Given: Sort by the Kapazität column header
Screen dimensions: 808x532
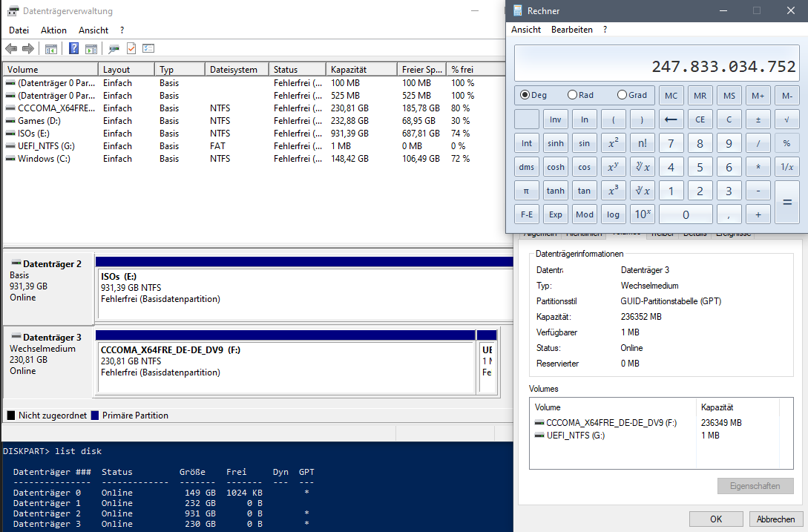Looking at the screenshot, I should (x=361, y=70).
